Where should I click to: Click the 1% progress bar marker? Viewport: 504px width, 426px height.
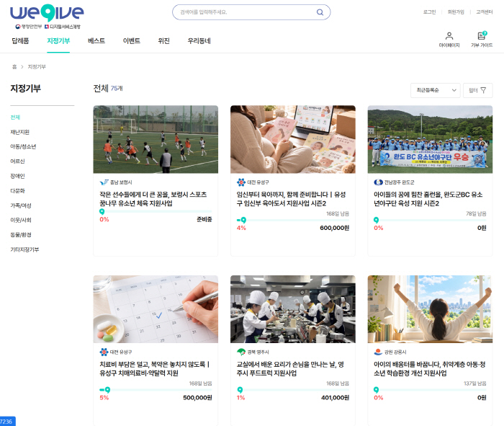pos(240,390)
